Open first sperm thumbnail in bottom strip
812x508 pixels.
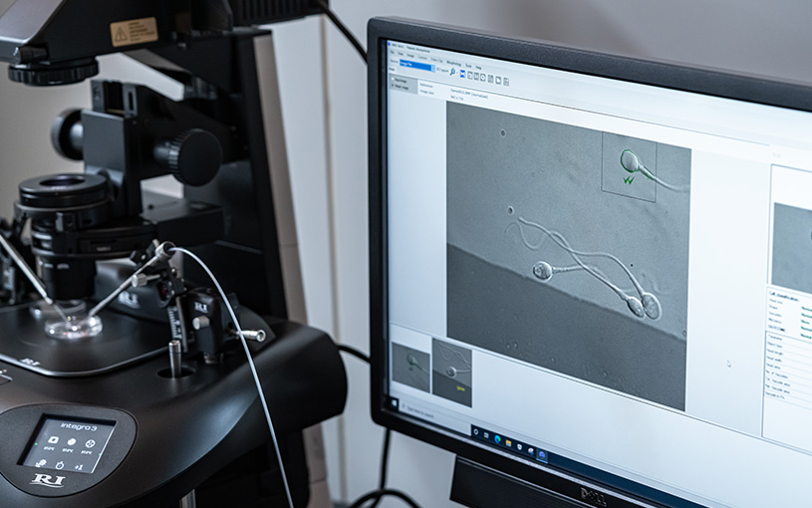coord(411,368)
